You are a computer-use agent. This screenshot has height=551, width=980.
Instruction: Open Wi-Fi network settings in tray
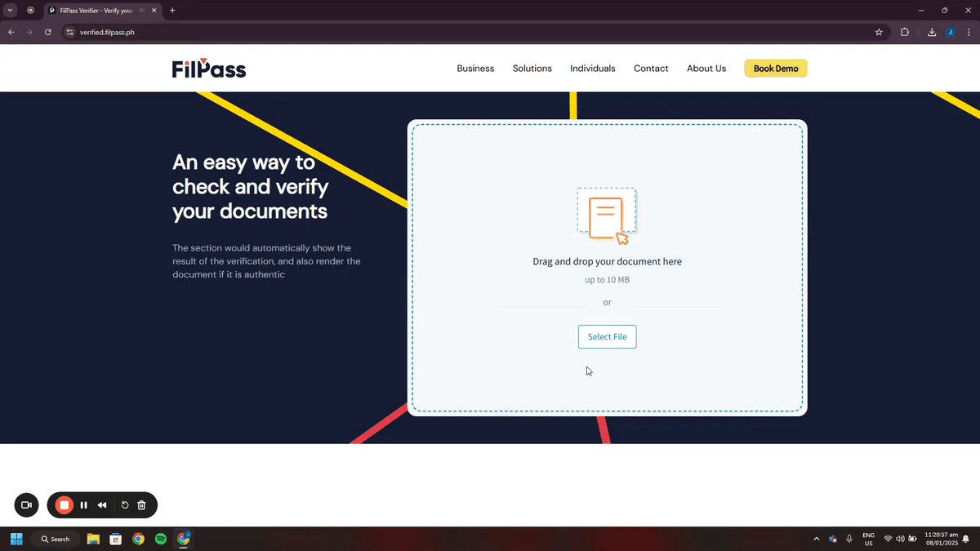click(x=888, y=539)
